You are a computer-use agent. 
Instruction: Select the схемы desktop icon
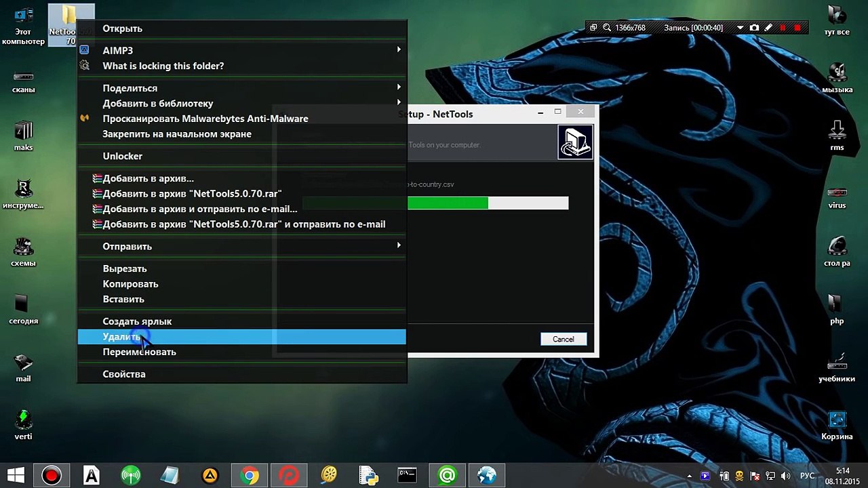point(23,252)
